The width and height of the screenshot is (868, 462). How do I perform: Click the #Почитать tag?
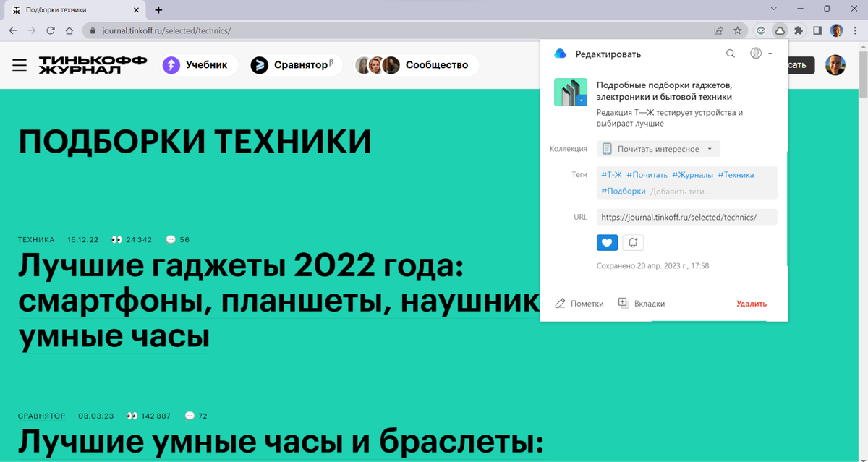(x=647, y=175)
